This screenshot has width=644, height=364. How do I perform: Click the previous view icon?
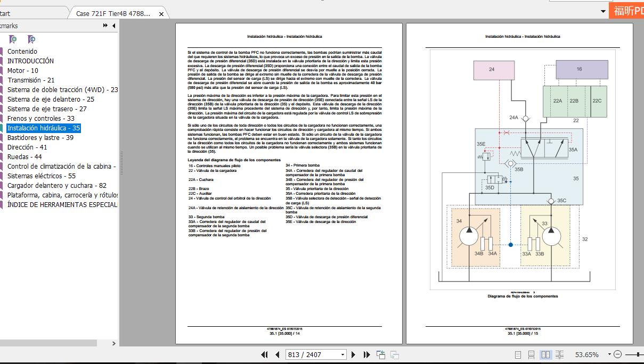tap(381, 354)
